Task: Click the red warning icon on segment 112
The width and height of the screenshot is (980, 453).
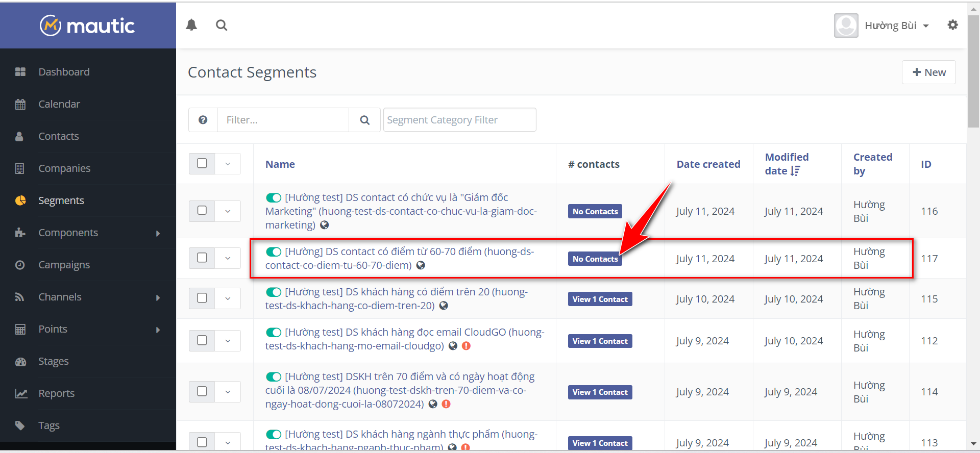Action: (x=466, y=346)
